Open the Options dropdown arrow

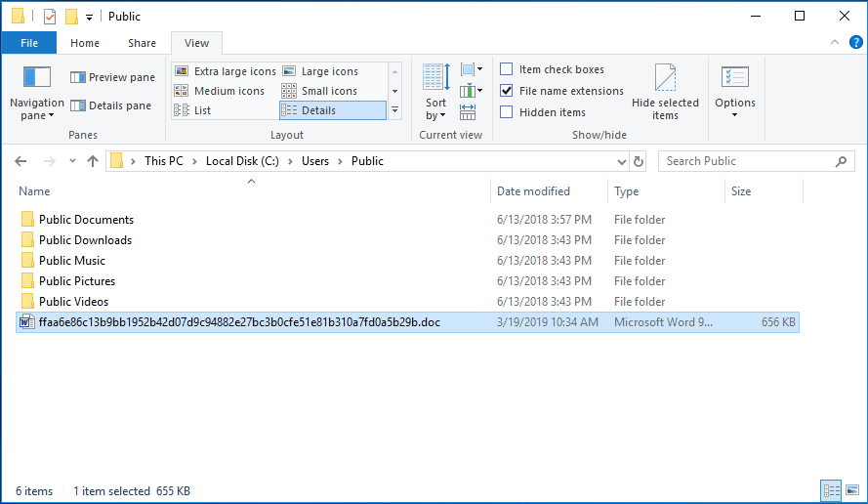[x=734, y=115]
